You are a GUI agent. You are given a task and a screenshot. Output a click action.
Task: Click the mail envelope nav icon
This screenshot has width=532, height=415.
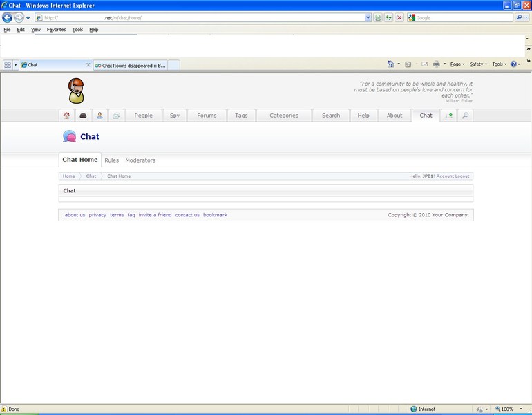coord(116,116)
